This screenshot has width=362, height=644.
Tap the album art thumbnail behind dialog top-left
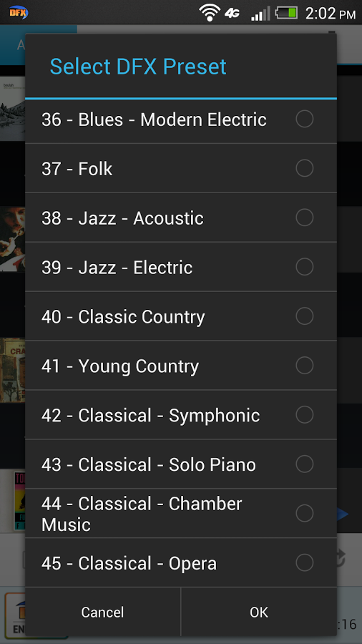point(12,109)
